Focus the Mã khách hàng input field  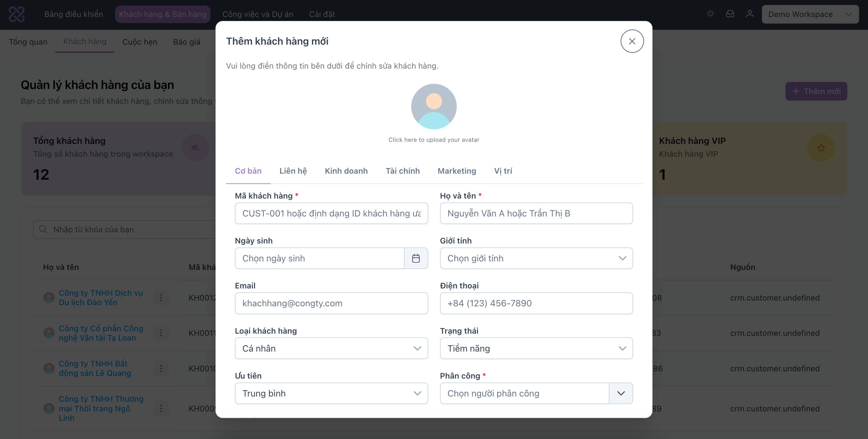pos(331,213)
